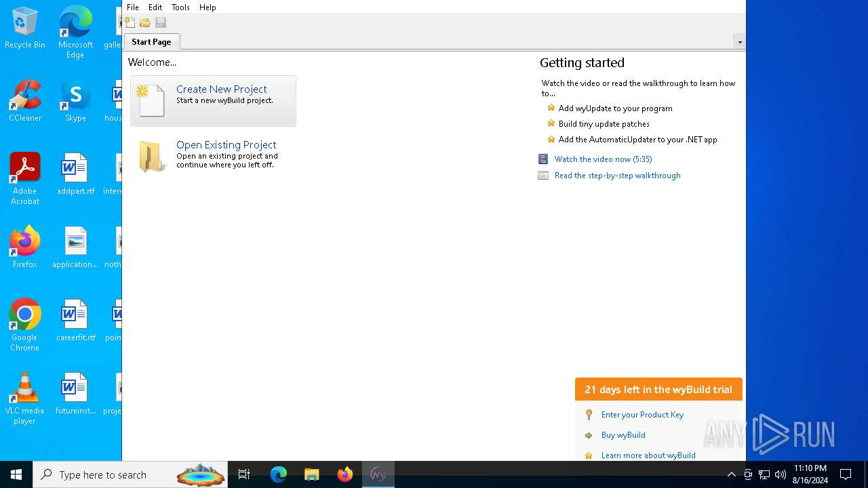Select the futureinst desktop document

click(75, 394)
